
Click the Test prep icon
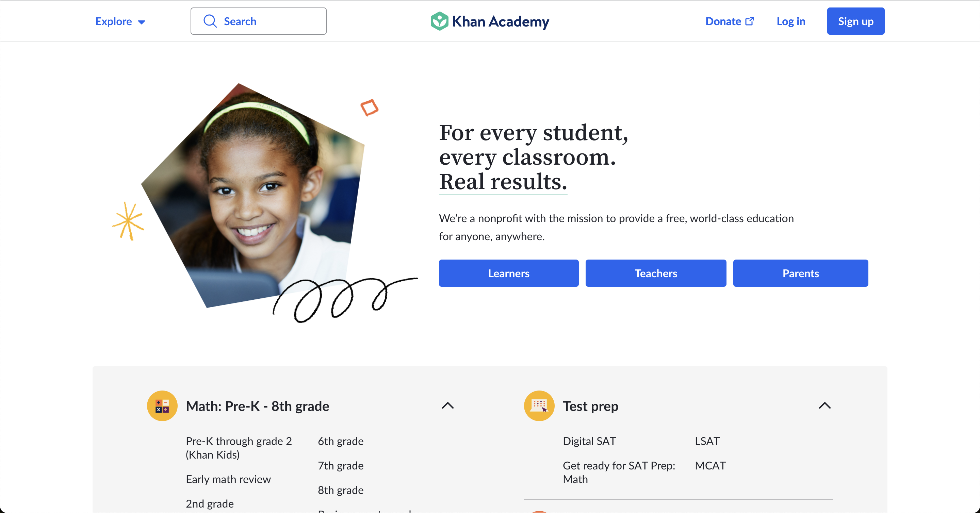[x=539, y=406]
